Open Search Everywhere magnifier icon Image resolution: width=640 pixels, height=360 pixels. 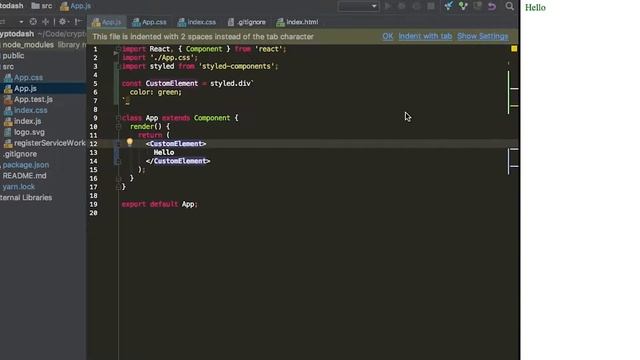pos(509,6)
